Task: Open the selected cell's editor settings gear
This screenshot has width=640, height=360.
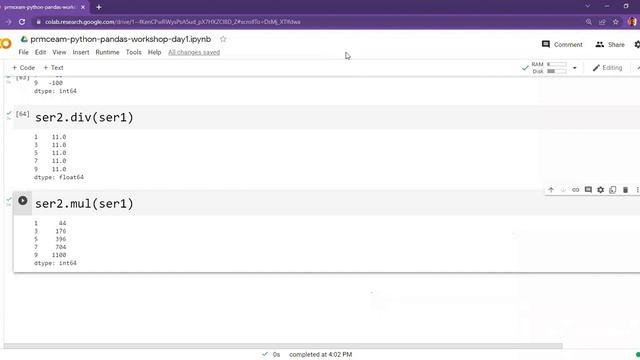Action: [x=600, y=190]
